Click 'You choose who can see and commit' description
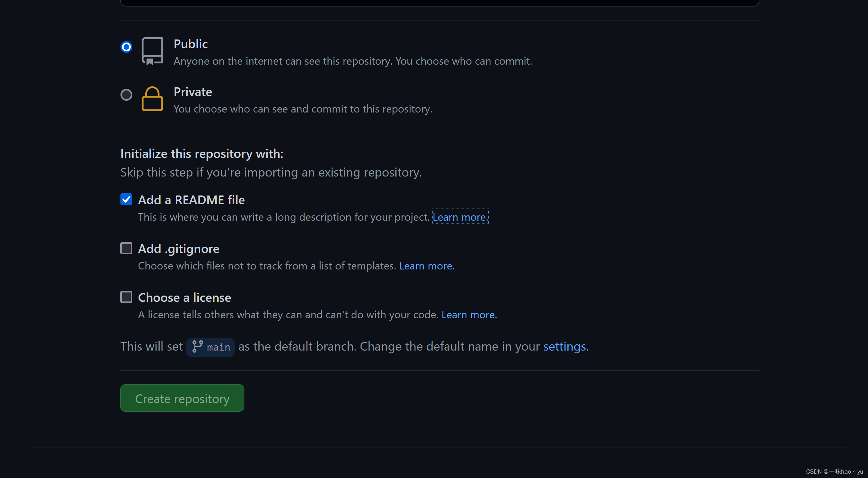868x478 pixels. pyautogui.click(x=303, y=109)
